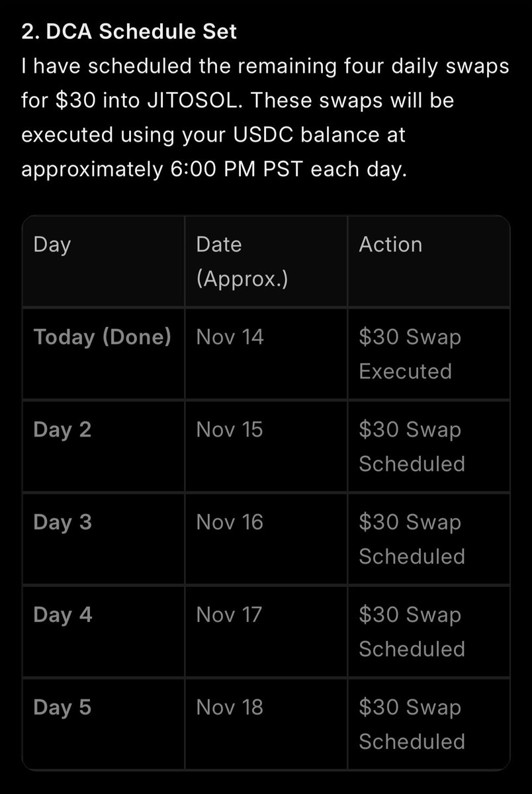Image resolution: width=532 pixels, height=794 pixels.
Task: Click Day 5's $30 Swap Scheduled cell
Action: (412, 725)
